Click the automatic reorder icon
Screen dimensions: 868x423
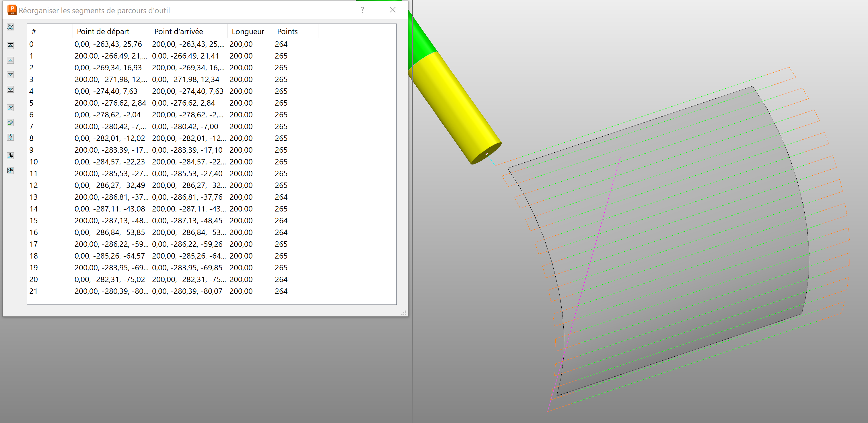coord(10,155)
